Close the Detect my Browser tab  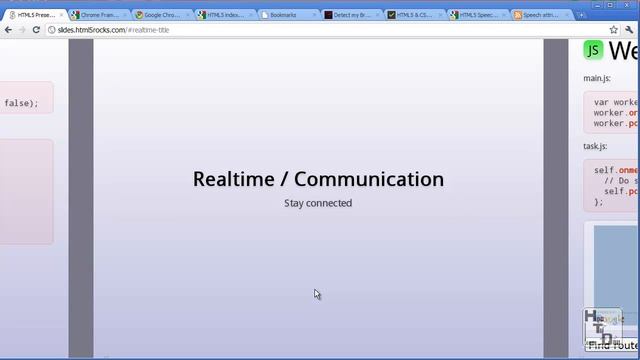[x=377, y=15]
